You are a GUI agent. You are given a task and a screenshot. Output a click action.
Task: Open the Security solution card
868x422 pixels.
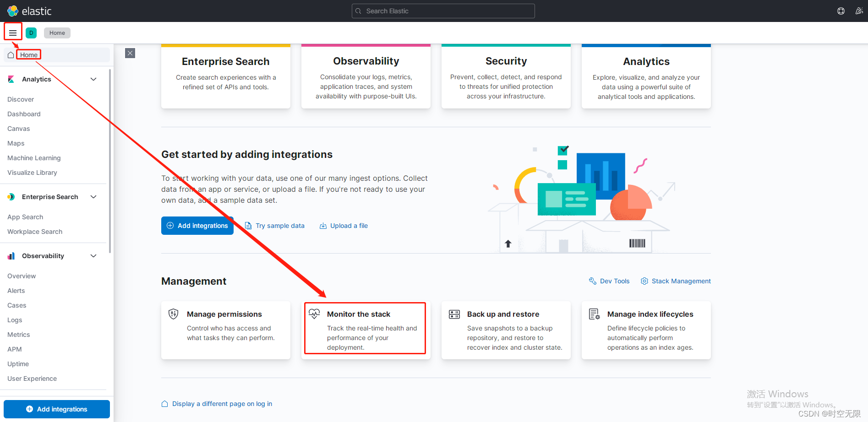pyautogui.click(x=506, y=76)
